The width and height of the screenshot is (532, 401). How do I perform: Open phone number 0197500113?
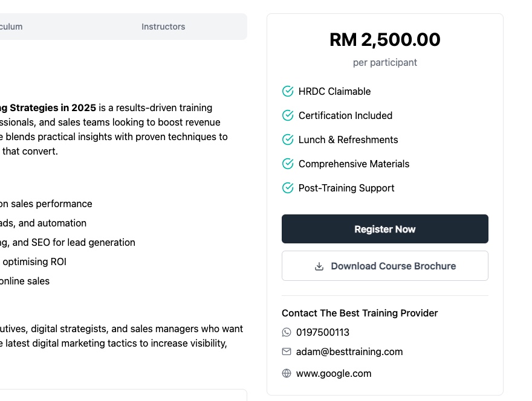(x=322, y=332)
